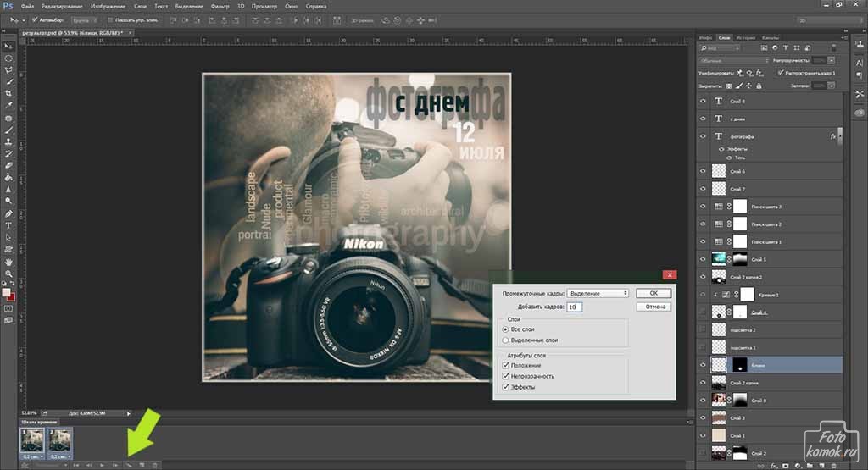This screenshot has height=470, width=868.
Task: Click the Отмена button in tween dialog
Action: click(x=655, y=307)
